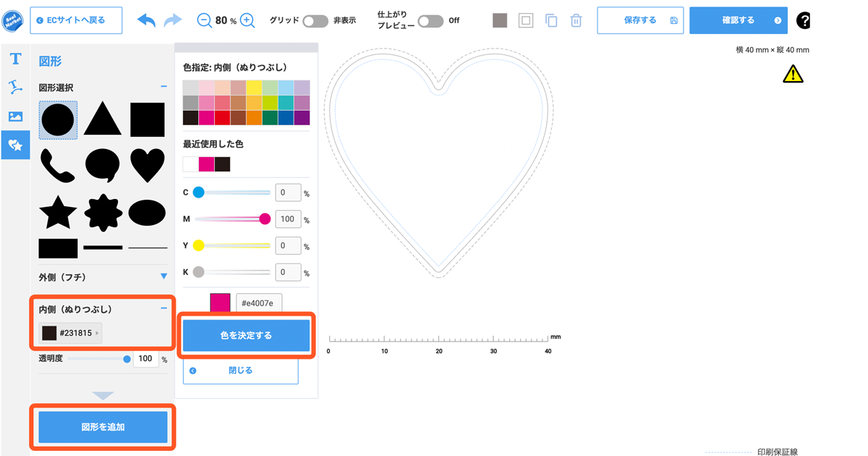Viewport: 868px width, 456px height.
Task: Zoom out with the minus magnifier
Action: tap(204, 20)
